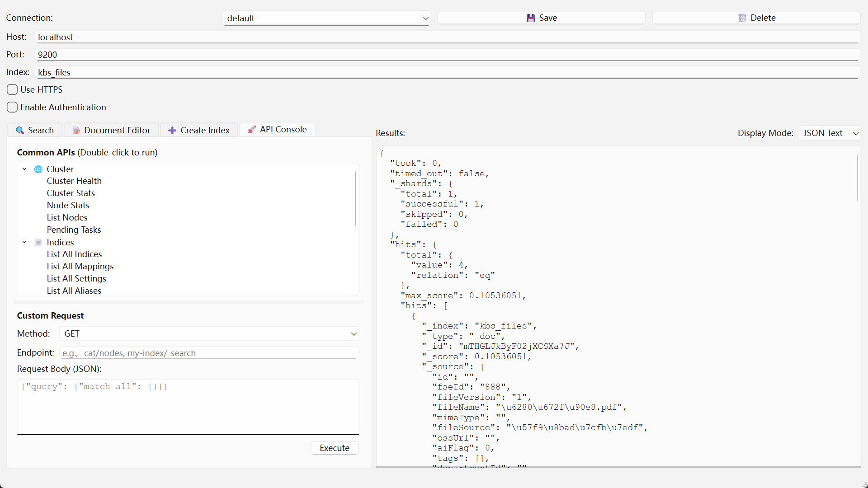Viewport: 868px width, 488px height.
Task: Open the Method GET dropdown
Action: [209, 334]
